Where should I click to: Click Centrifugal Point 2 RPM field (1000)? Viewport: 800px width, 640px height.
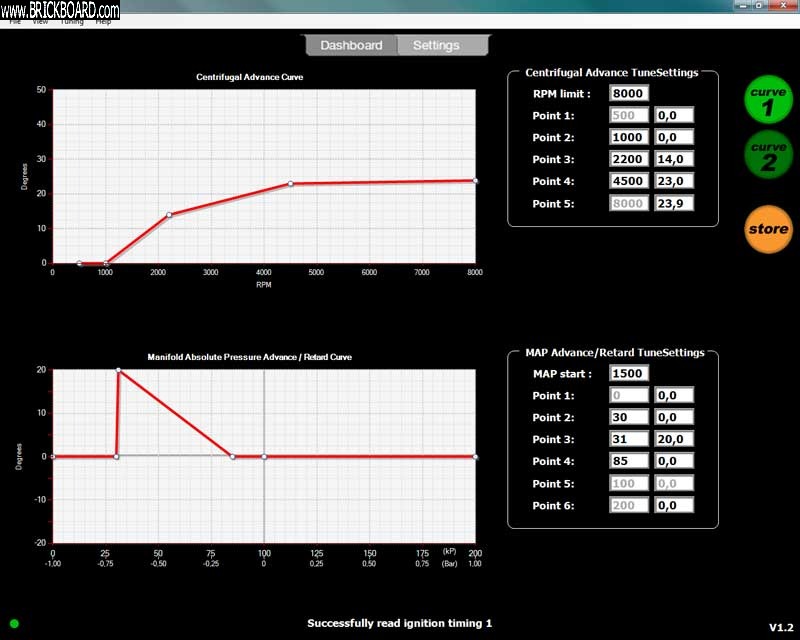pyautogui.click(x=629, y=137)
